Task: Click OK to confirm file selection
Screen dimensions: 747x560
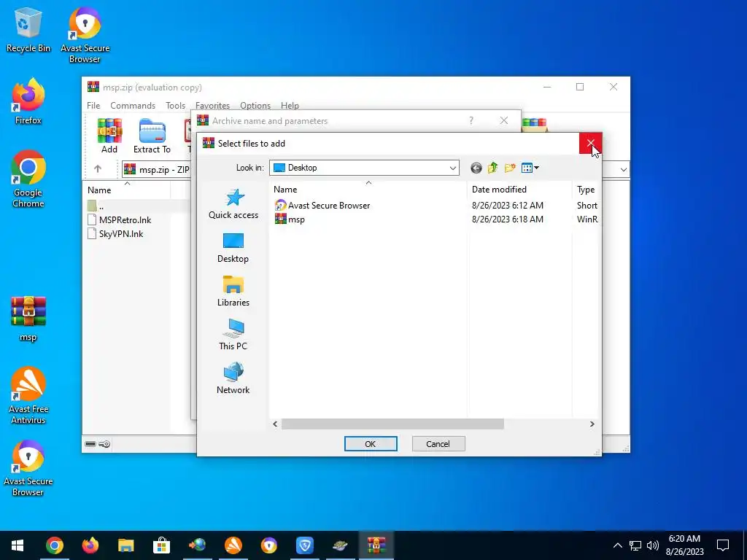Action: pos(371,444)
